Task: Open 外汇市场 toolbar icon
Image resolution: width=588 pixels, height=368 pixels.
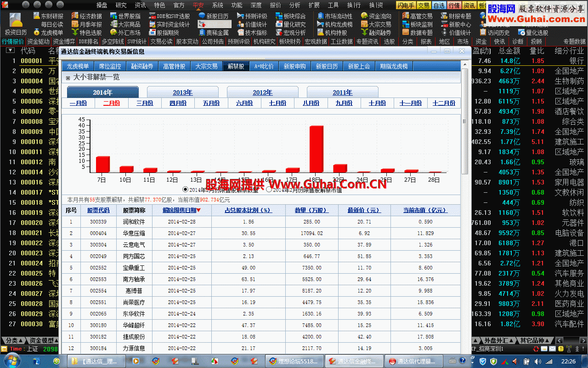Action: 125,33
